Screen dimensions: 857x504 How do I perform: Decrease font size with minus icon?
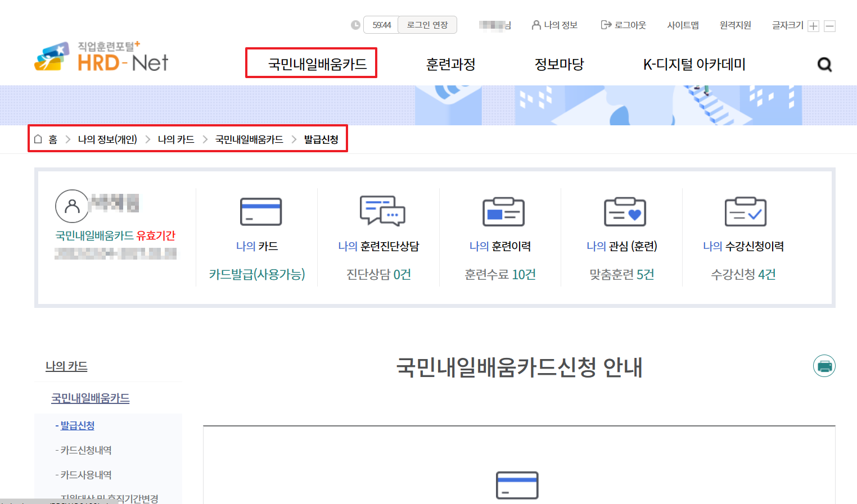coord(829,26)
